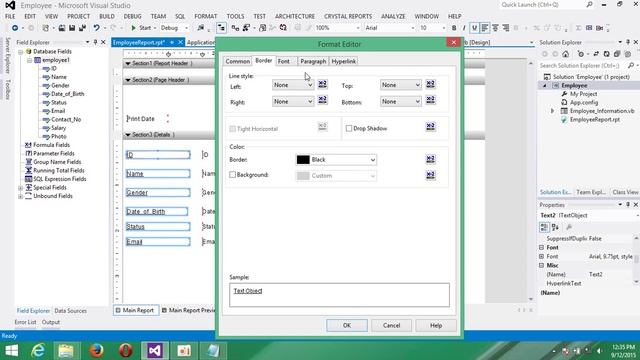Open the Main Report view tab

(135, 310)
